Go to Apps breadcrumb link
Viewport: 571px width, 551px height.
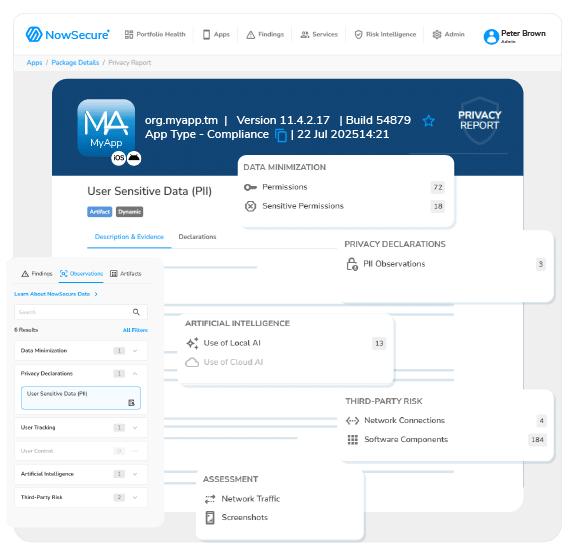[35, 63]
